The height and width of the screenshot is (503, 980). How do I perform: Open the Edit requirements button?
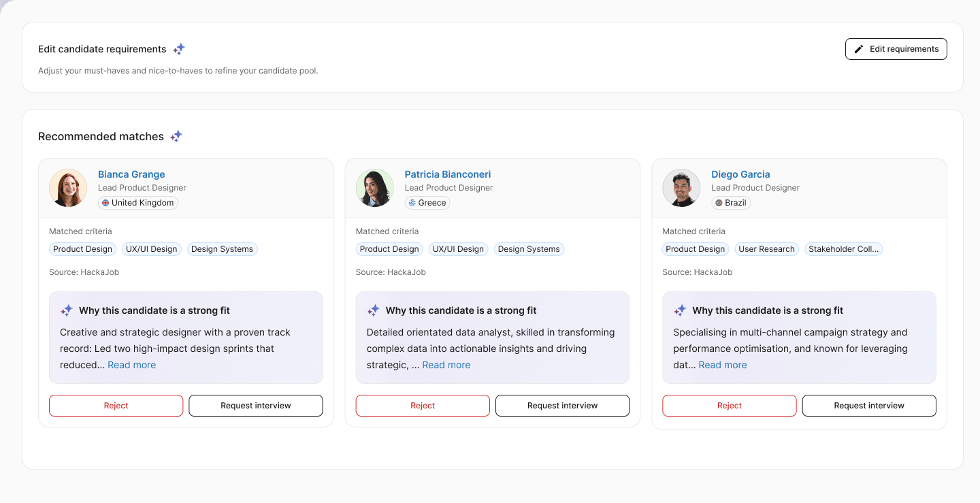(896, 49)
